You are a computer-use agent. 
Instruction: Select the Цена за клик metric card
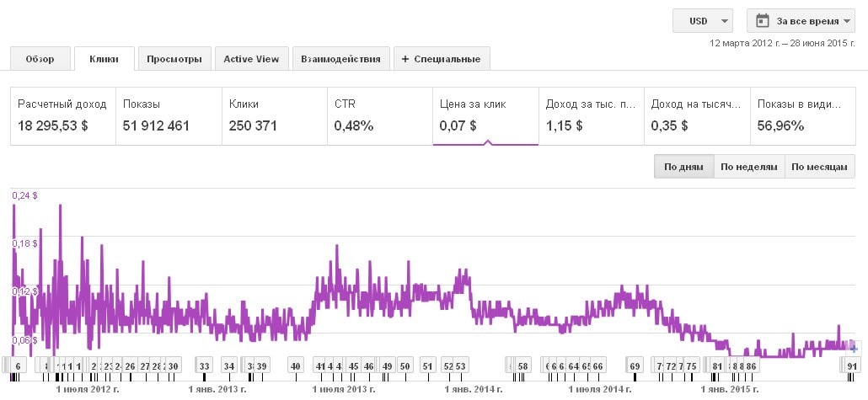[x=485, y=115]
